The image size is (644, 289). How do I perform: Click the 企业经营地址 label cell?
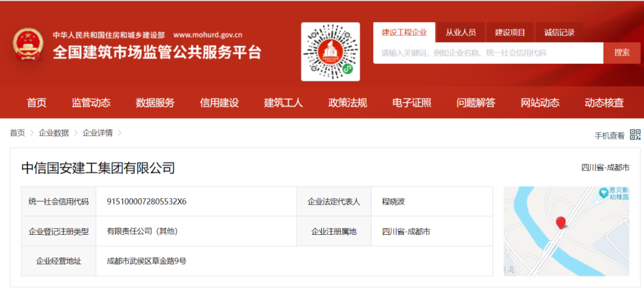pyautogui.click(x=58, y=261)
